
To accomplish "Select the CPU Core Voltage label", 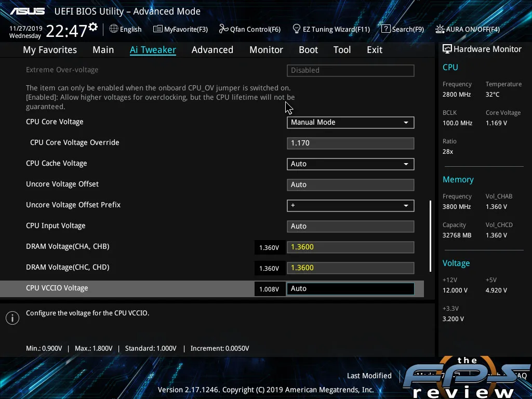I will coord(55,122).
